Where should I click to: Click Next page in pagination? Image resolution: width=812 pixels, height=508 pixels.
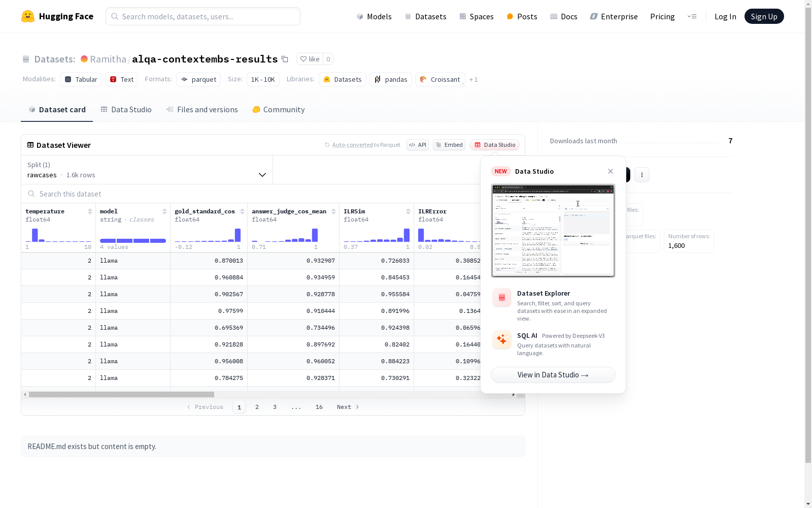(x=348, y=407)
